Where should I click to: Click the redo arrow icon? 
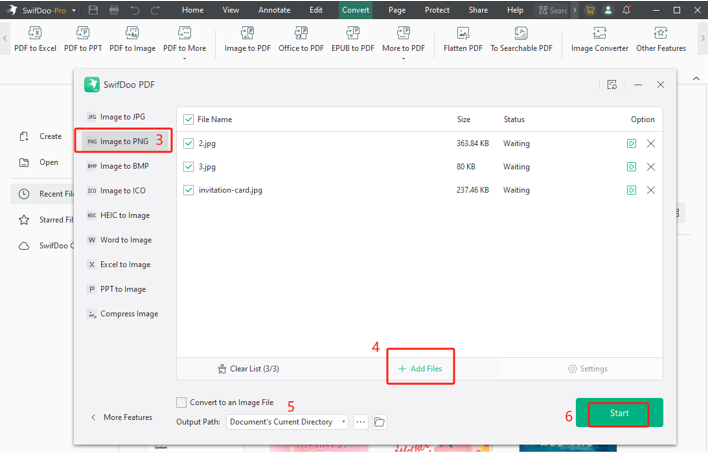click(155, 10)
